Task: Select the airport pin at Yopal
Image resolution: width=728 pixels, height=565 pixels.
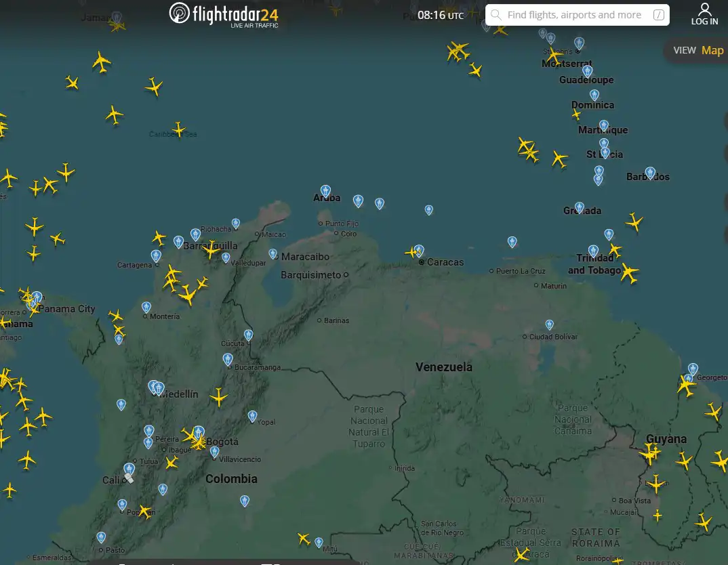Action: [x=253, y=416]
